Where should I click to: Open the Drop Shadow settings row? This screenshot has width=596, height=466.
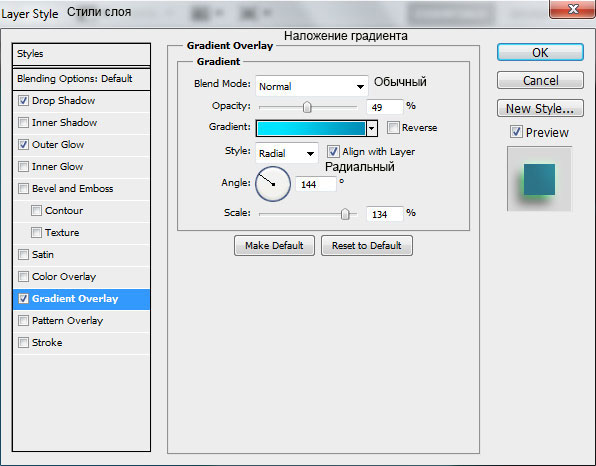81,101
